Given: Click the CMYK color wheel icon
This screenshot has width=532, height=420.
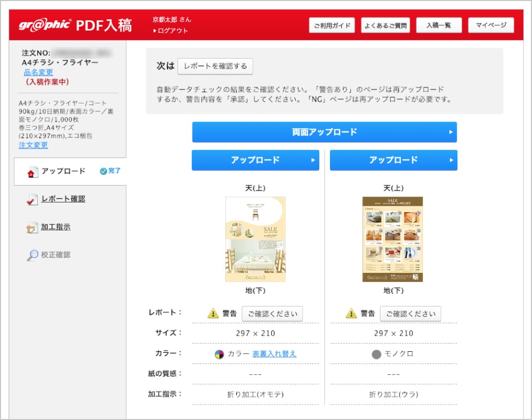Looking at the screenshot, I should pyautogui.click(x=219, y=354).
